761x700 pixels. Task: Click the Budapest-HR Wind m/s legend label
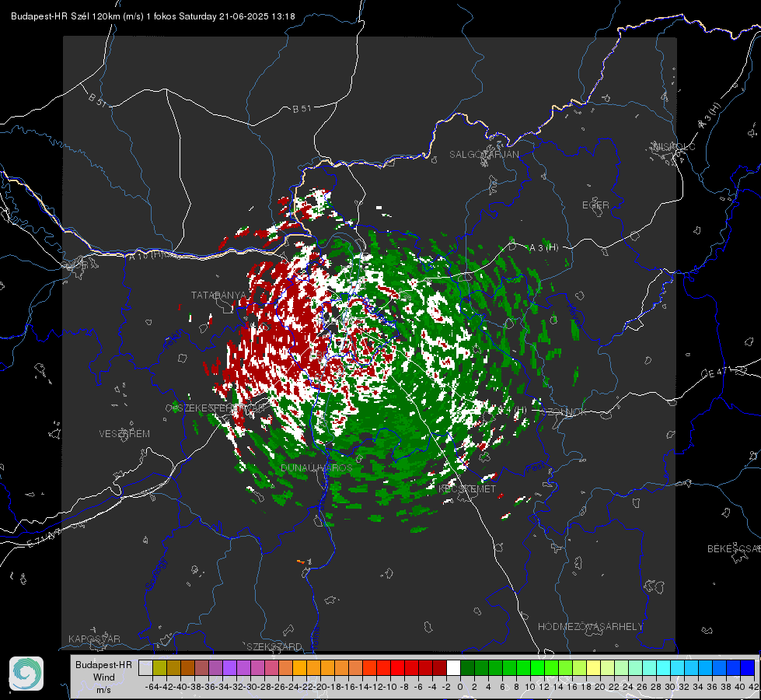[103, 677]
